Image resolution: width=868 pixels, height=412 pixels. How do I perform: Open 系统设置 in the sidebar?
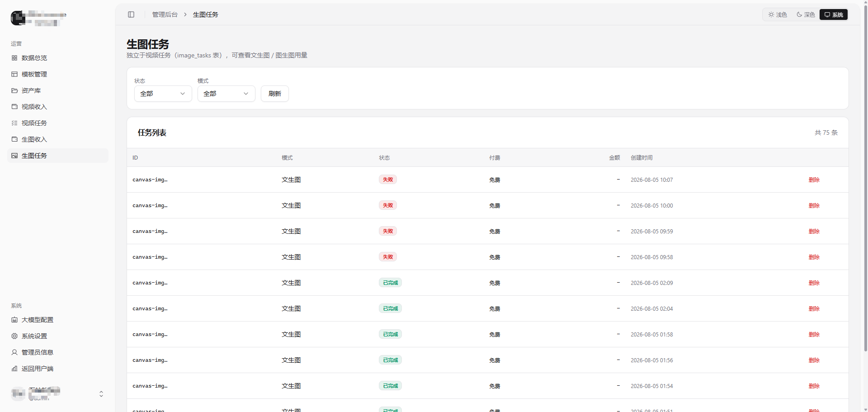tap(58, 336)
